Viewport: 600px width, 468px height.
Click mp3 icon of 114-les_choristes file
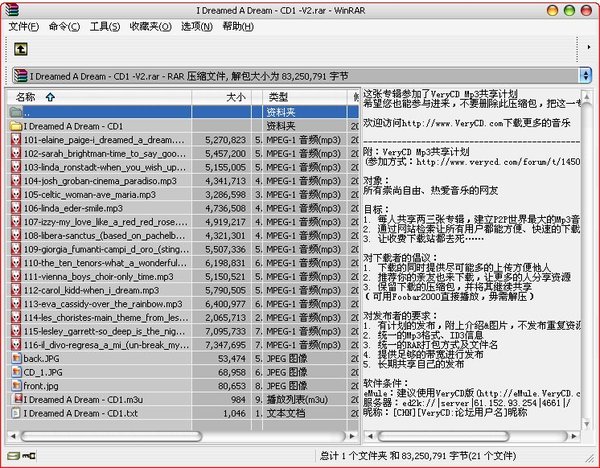click(16, 318)
